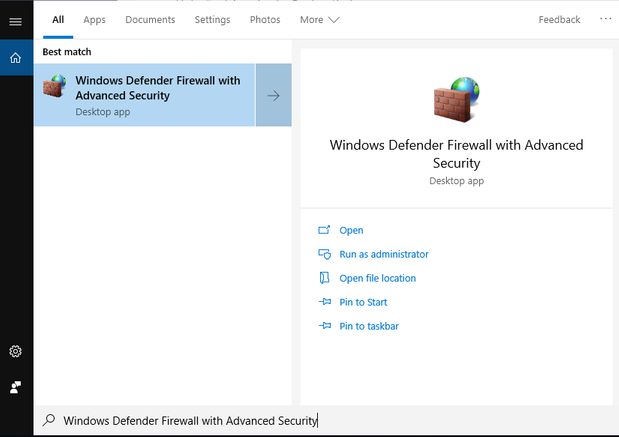
Task: Choose Open file location
Action: tap(377, 278)
